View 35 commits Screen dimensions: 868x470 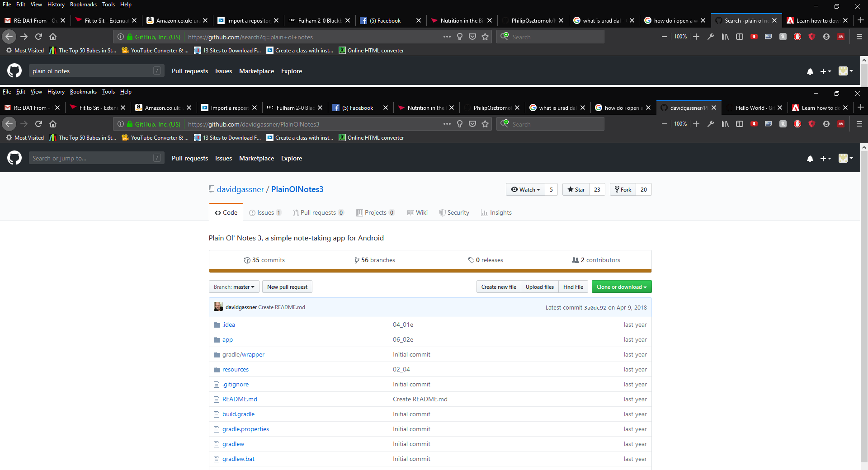click(264, 260)
